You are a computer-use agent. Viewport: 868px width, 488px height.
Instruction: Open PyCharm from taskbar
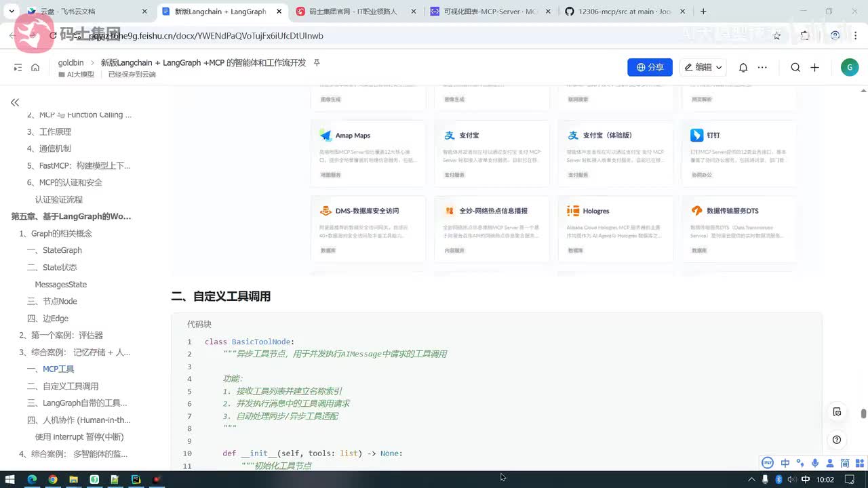(x=136, y=479)
